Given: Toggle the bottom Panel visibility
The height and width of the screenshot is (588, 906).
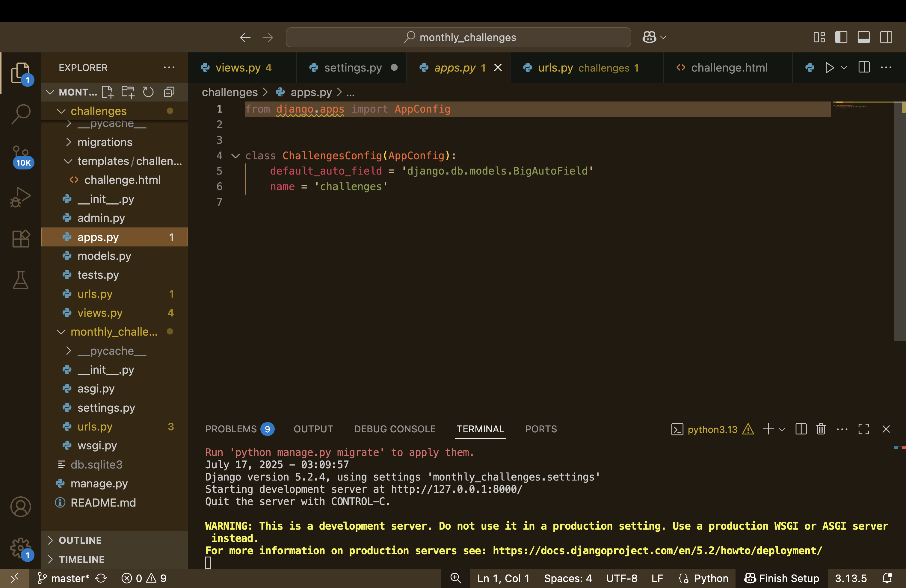Looking at the screenshot, I should click(x=863, y=37).
